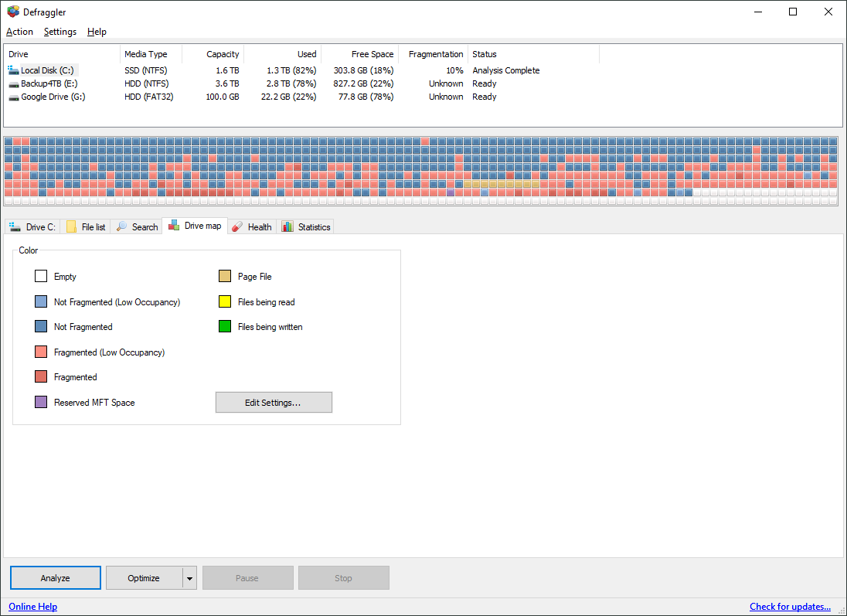Switch to the Statistics tab
The width and height of the screenshot is (847, 616).
(x=305, y=227)
